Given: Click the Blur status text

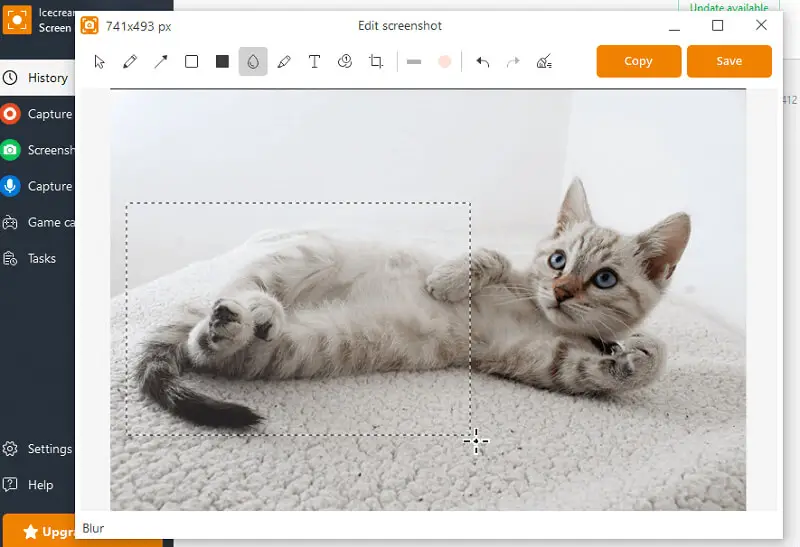Looking at the screenshot, I should click(93, 528).
